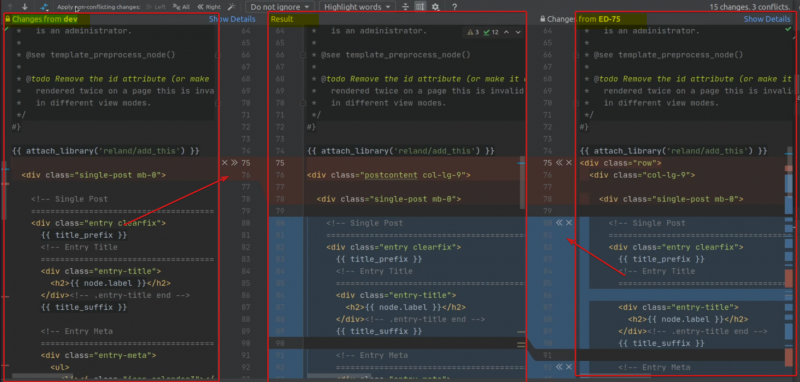Click '@see template_preprocess_node()' in Result pane
The width and height of the screenshot is (800, 382).
pyautogui.click(x=395, y=55)
